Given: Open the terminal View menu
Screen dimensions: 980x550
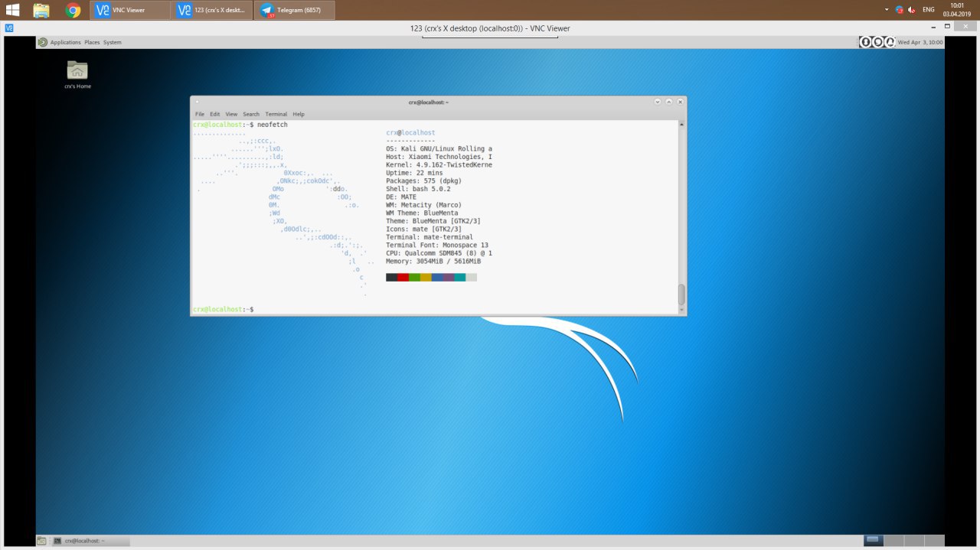Looking at the screenshot, I should [231, 114].
